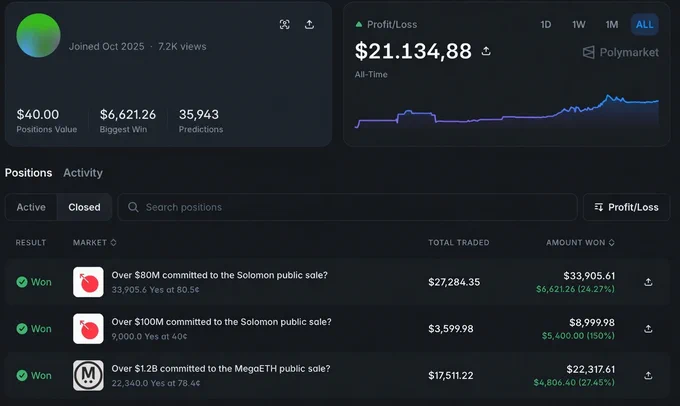Click the green Won checkmark in the $80M row
The height and width of the screenshot is (406, 680).
tap(22, 282)
